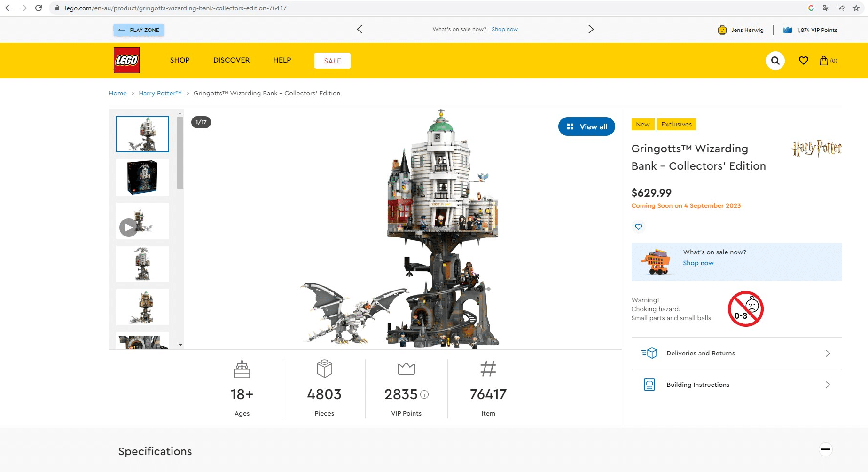Open the HELP menu
The image size is (868, 472).
282,60
